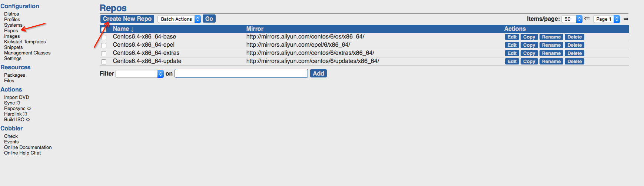Go to the next page arrow

(x=626, y=19)
